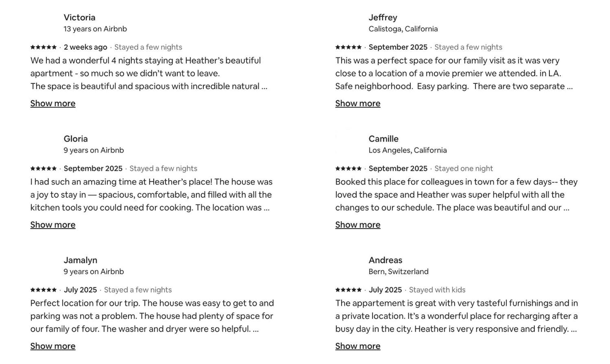Click the five-star rating on Victoria's review
This screenshot has width=610, height=364.
click(x=43, y=47)
